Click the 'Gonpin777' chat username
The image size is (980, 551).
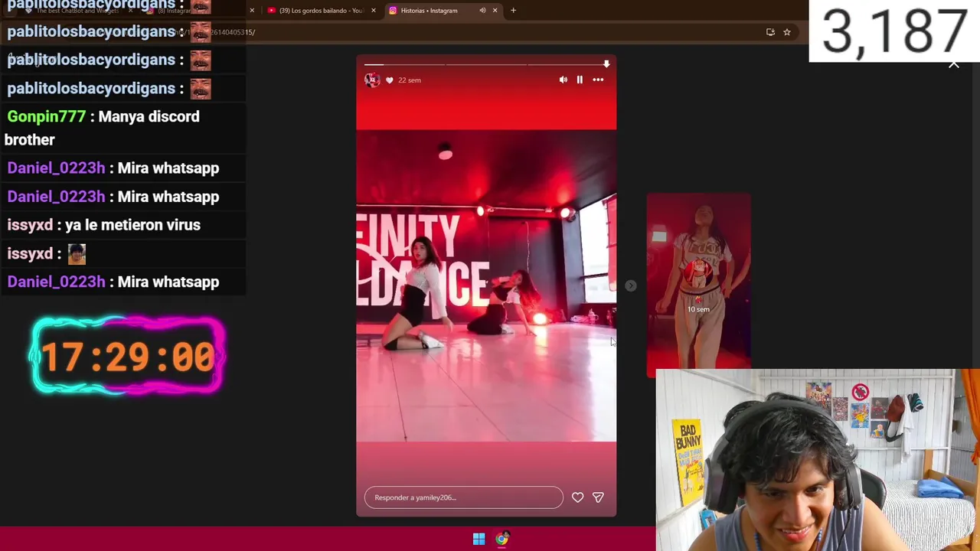coord(47,116)
